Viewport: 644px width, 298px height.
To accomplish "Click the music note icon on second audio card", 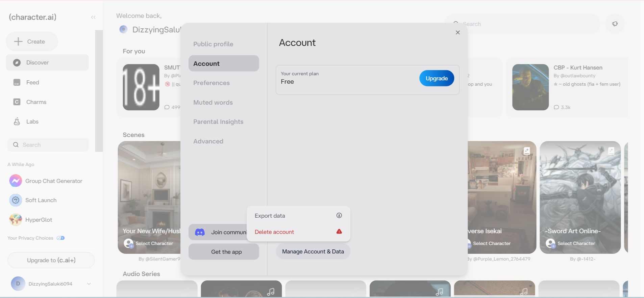I will (271, 292).
